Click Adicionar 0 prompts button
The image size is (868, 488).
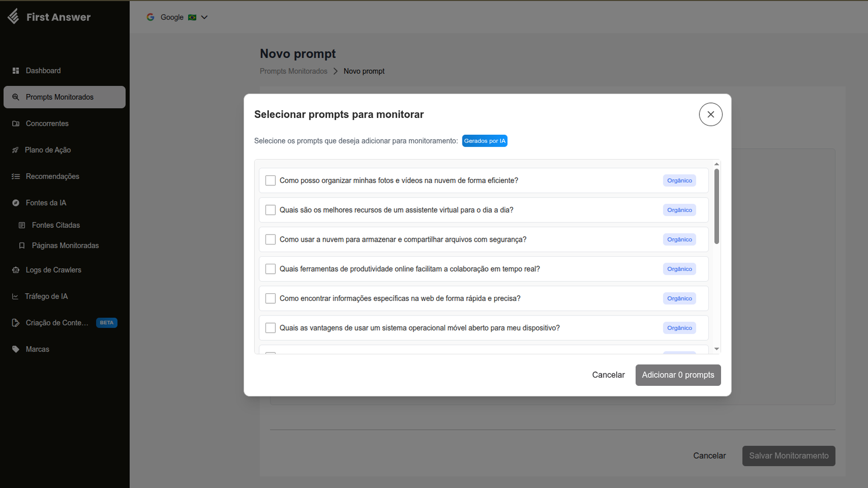coord(678,375)
